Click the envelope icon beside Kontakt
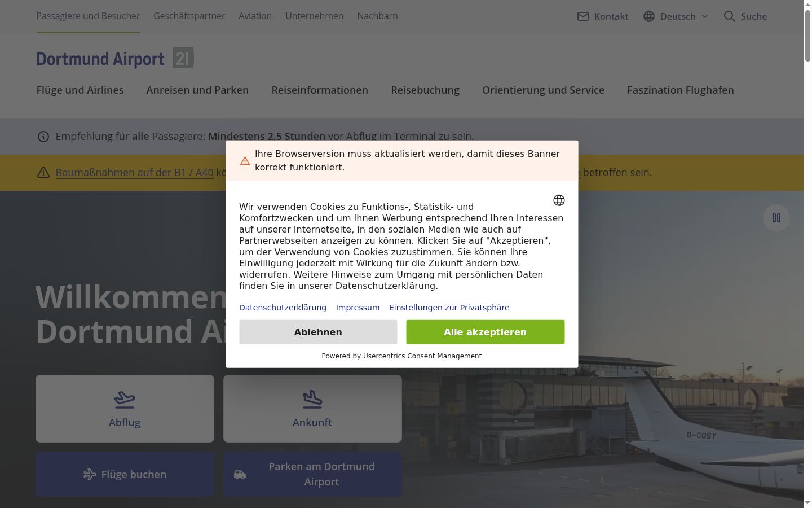This screenshot has width=812, height=508. [583, 16]
